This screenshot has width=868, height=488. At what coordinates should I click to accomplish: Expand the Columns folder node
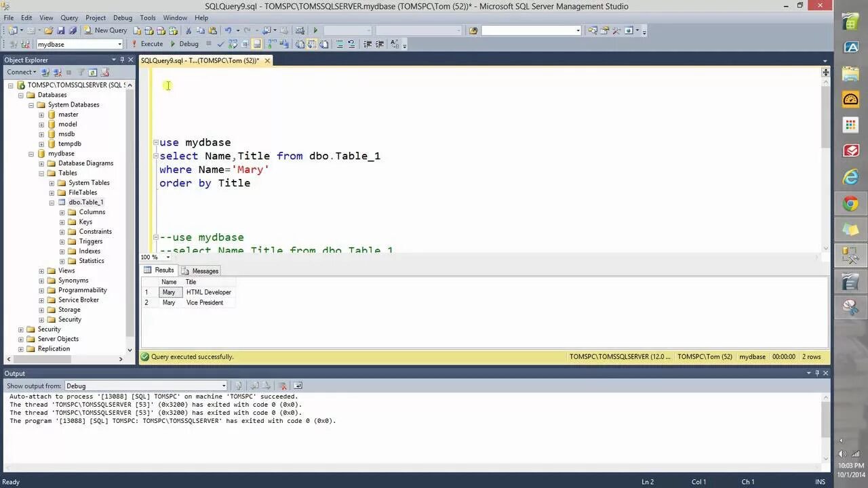click(62, 212)
